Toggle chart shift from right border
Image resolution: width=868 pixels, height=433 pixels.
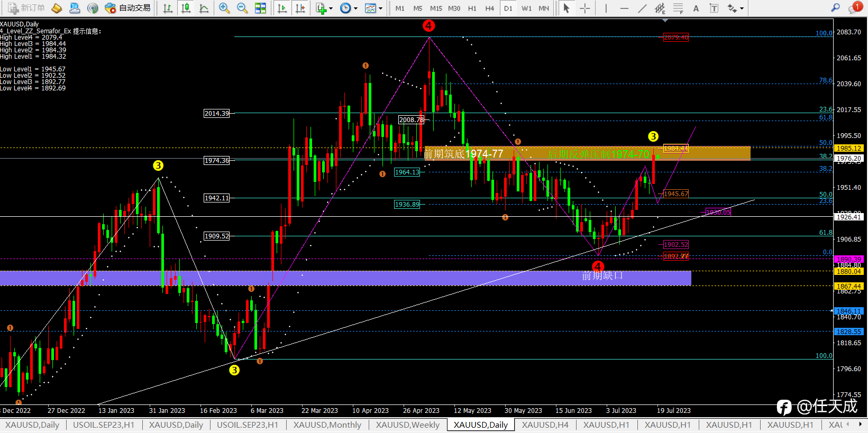click(300, 8)
